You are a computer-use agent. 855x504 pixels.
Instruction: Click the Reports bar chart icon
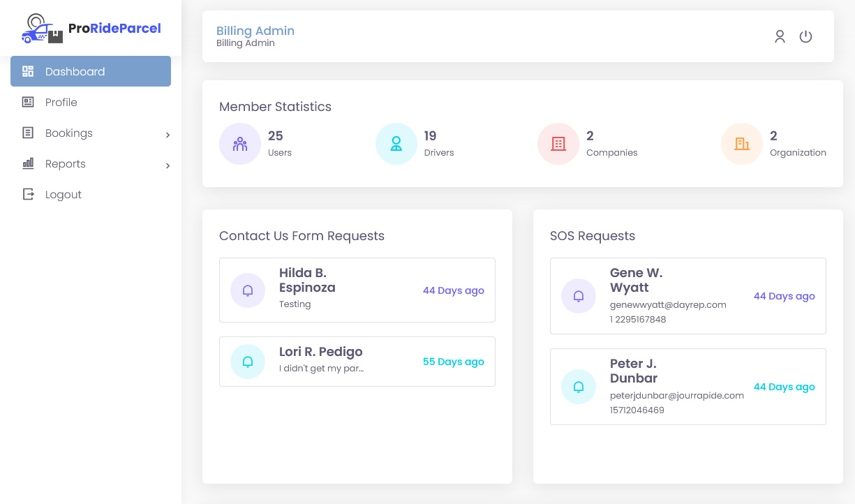click(x=28, y=163)
